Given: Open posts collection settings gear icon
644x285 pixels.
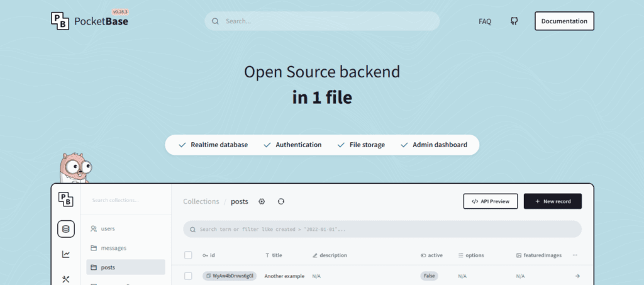Looking at the screenshot, I should 262,201.
